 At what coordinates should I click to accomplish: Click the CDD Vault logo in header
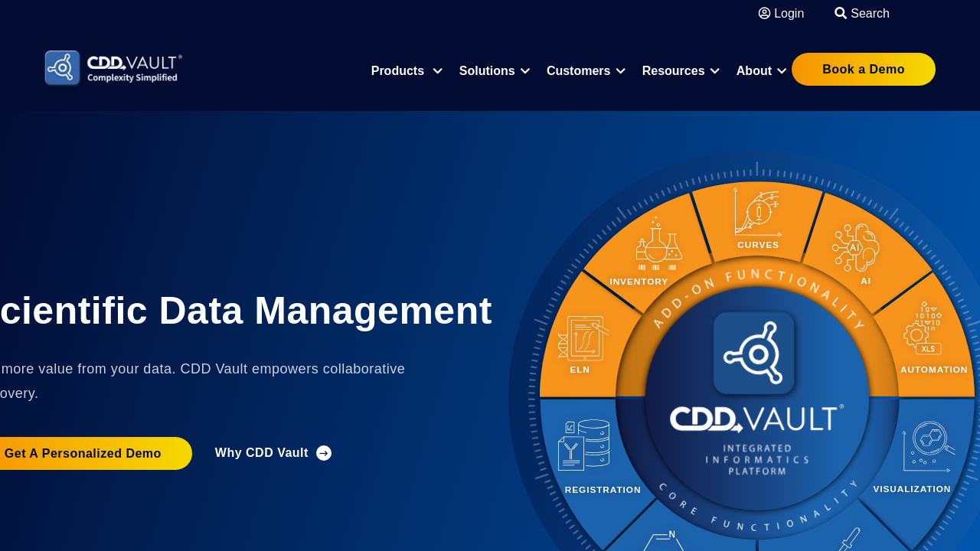click(113, 68)
